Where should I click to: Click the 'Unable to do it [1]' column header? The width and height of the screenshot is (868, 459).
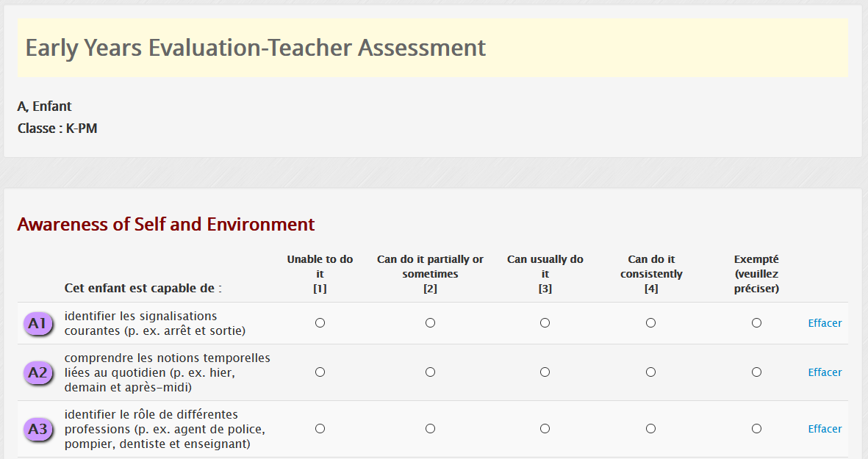(320, 274)
